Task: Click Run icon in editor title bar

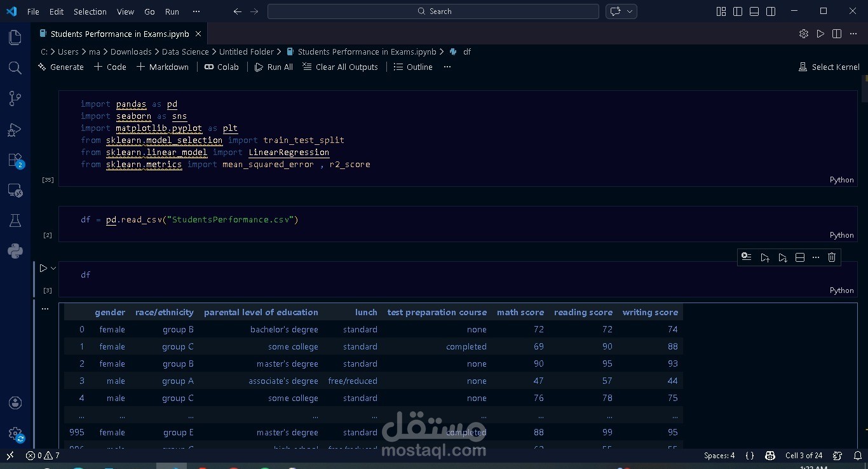Action: tap(820, 34)
